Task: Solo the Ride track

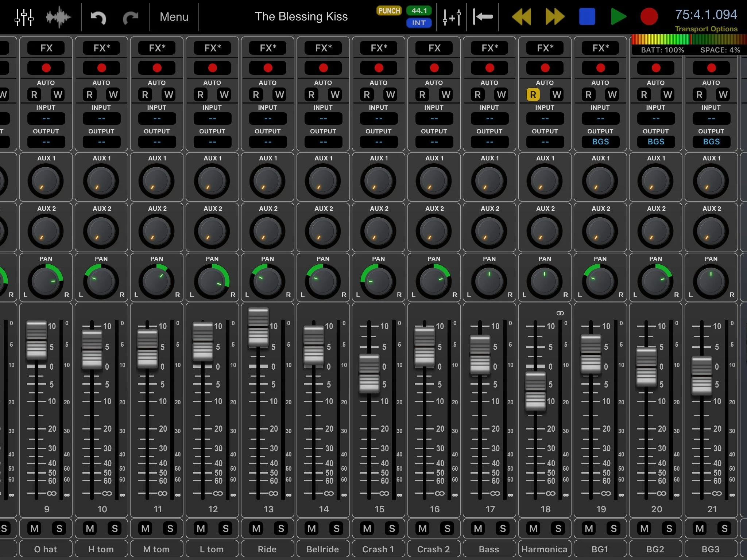Action: [281, 528]
